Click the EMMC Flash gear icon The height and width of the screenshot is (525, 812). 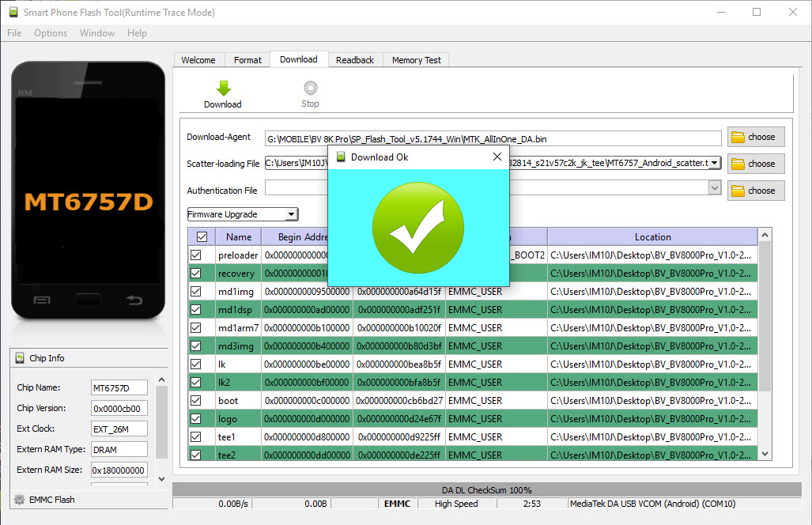coord(19,500)
